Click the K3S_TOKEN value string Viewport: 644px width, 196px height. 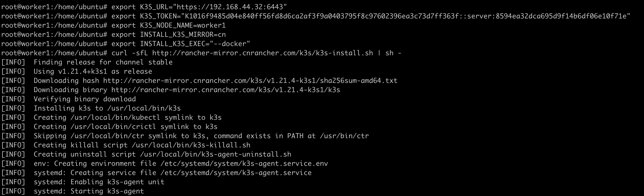(x=406, y=16)
